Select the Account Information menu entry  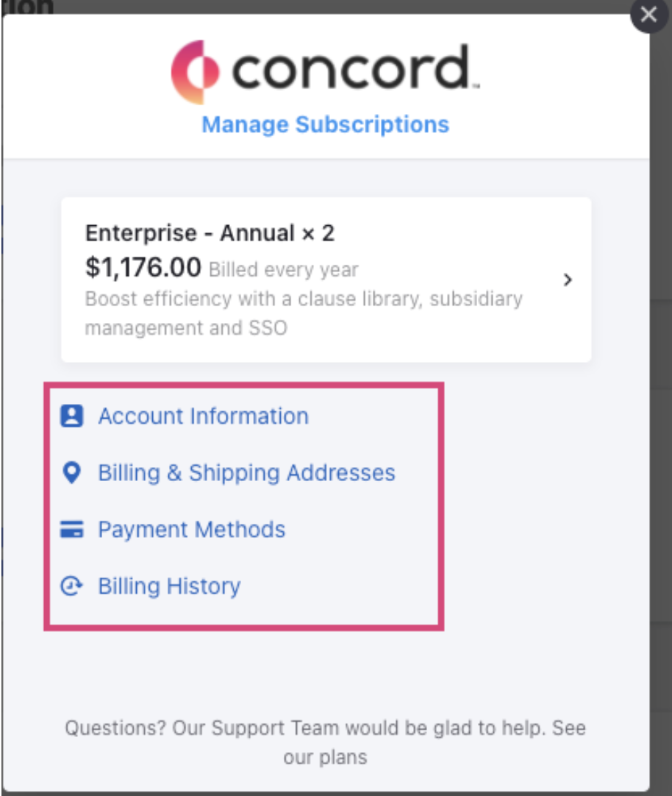204,416
